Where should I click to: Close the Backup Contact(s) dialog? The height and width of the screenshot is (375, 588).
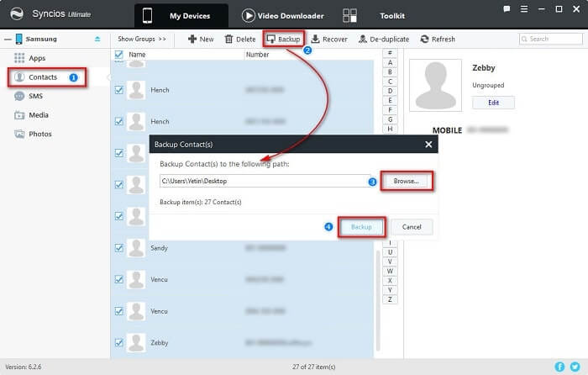(x=428, y=145)
